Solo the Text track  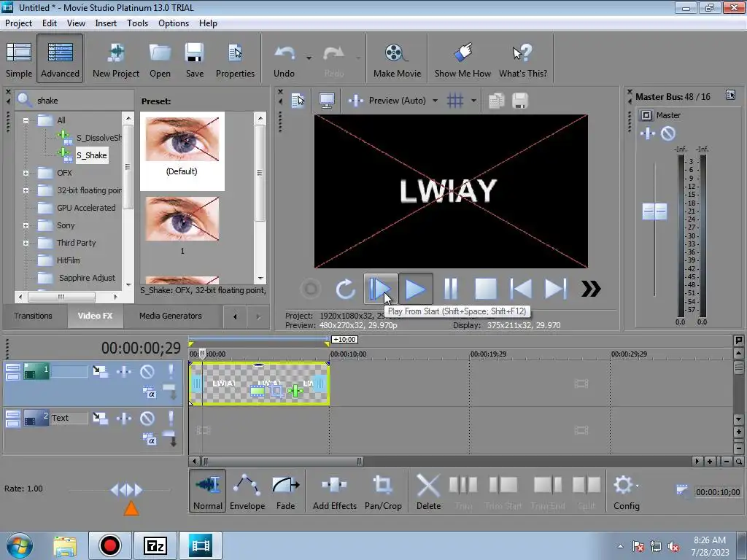tap(171, 418)
